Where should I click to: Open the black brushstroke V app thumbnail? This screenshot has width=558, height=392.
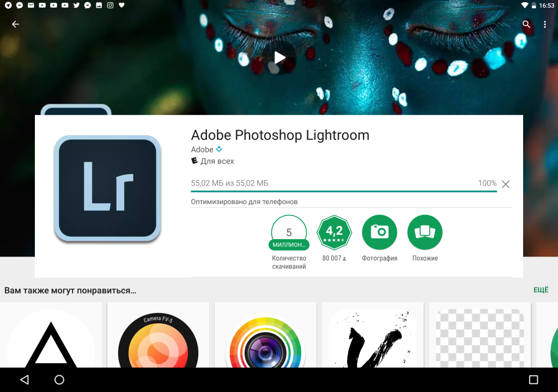pos(373,338)
